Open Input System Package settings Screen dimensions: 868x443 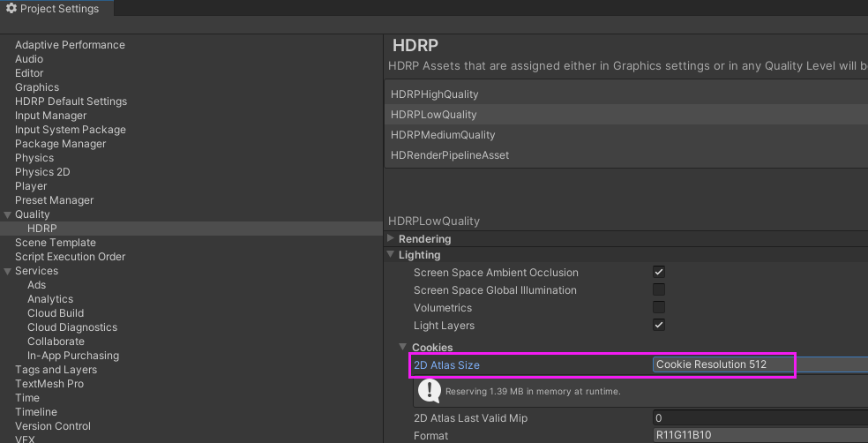click(71, 130)
